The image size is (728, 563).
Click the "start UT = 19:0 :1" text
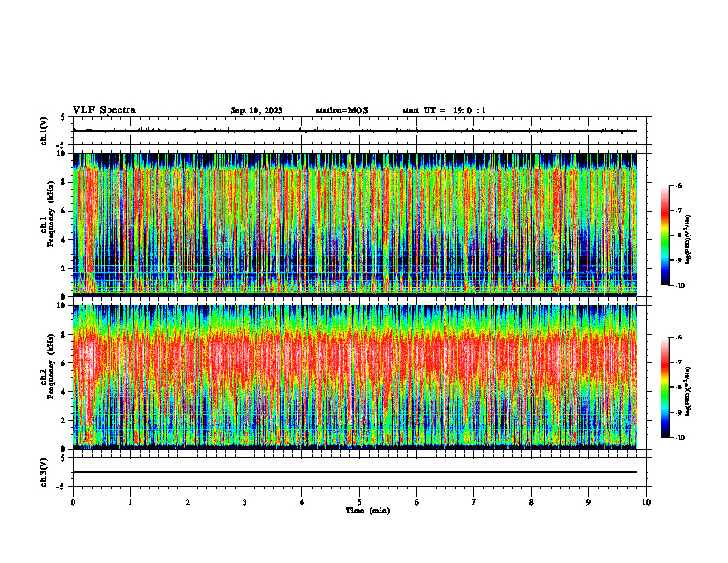click(444, 110)
